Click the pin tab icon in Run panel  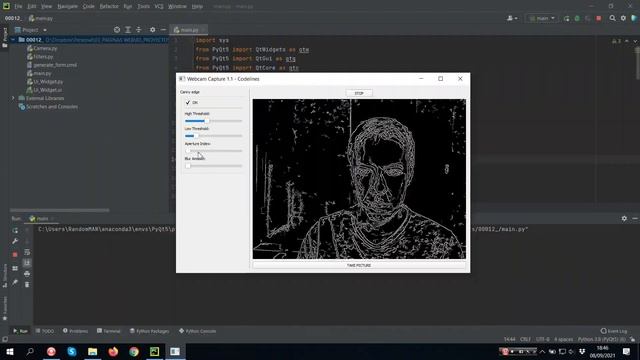point(15,282)
